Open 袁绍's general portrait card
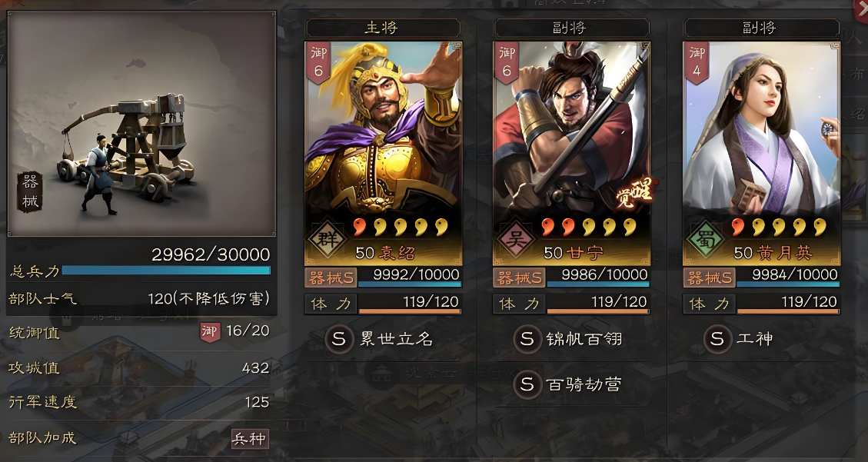Screen dimensions: 868x462 point(383,153)
